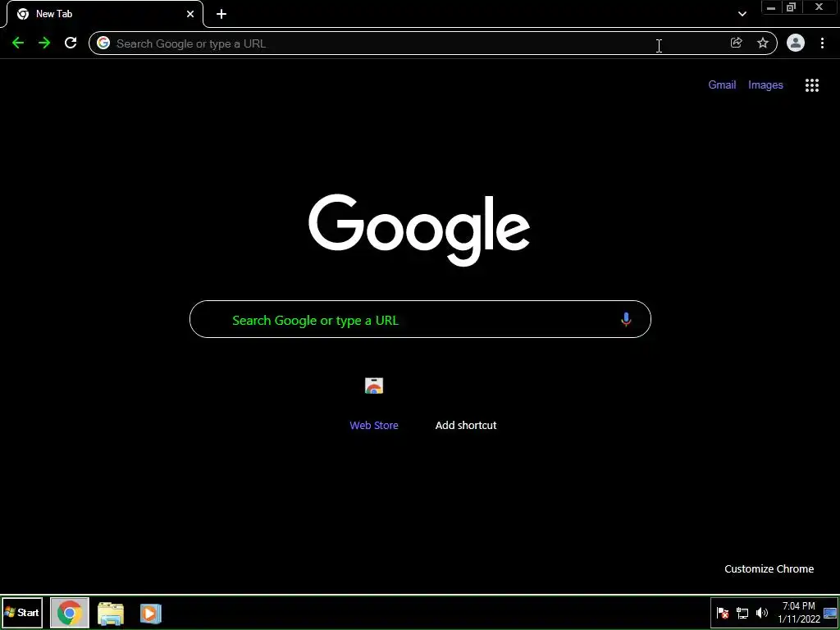Reload the current page
Viewport: 840px width, 630px height.
click(71, 43)
